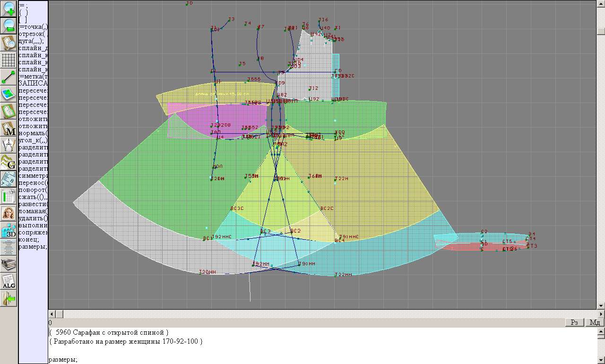Viewport: 605px width, 364px height.
Task: Click the exit door green arrow icon
Action: coord(9,298)
